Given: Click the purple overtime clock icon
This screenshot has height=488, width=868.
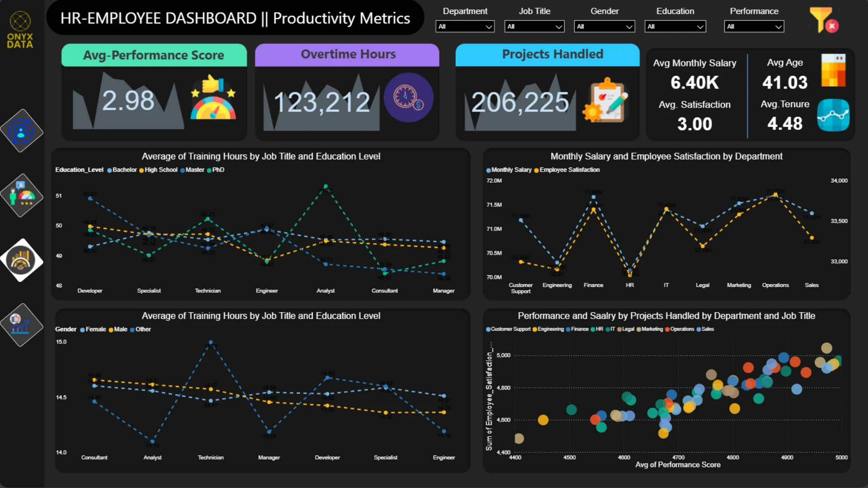Looking at the screenshot, I should (408, 98).
